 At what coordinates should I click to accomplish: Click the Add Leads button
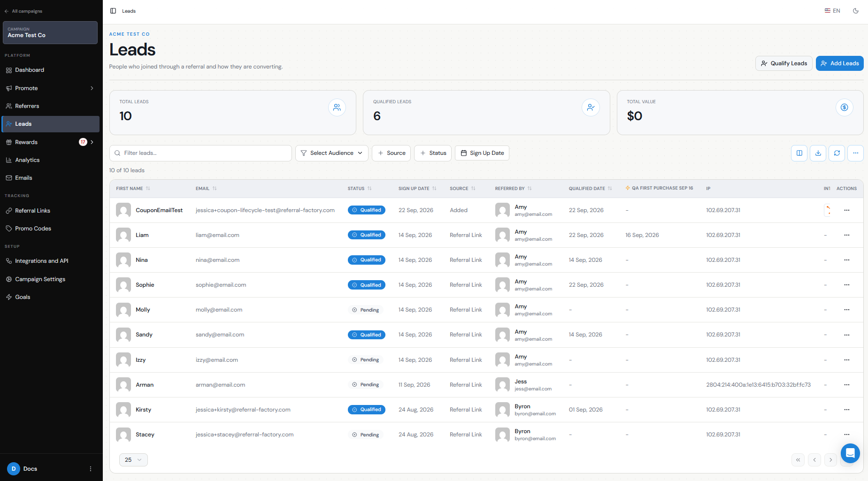click(839, 63)
